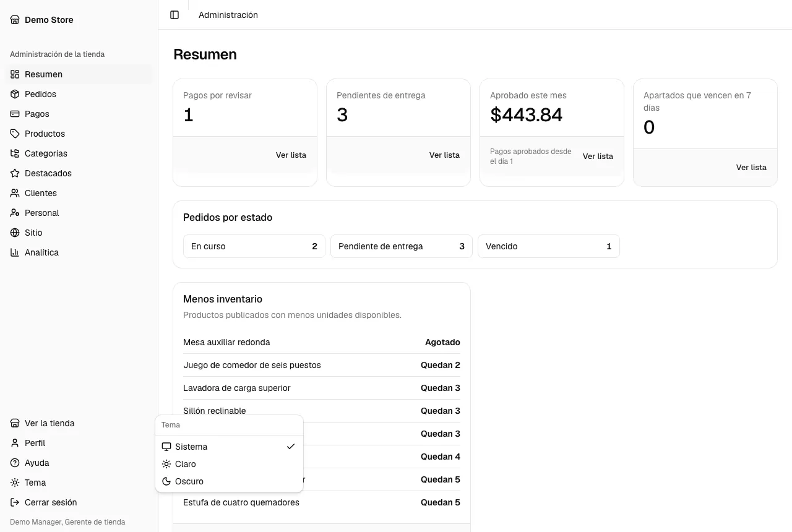Open the Pendiente de entrega status card
This screenshot has width=792, height=532.
point(402,246)
